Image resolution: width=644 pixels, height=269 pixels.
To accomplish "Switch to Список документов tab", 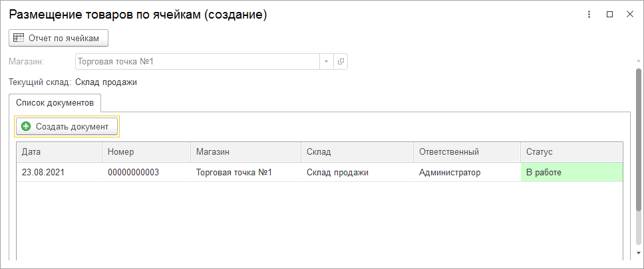I will coord(55,103).
